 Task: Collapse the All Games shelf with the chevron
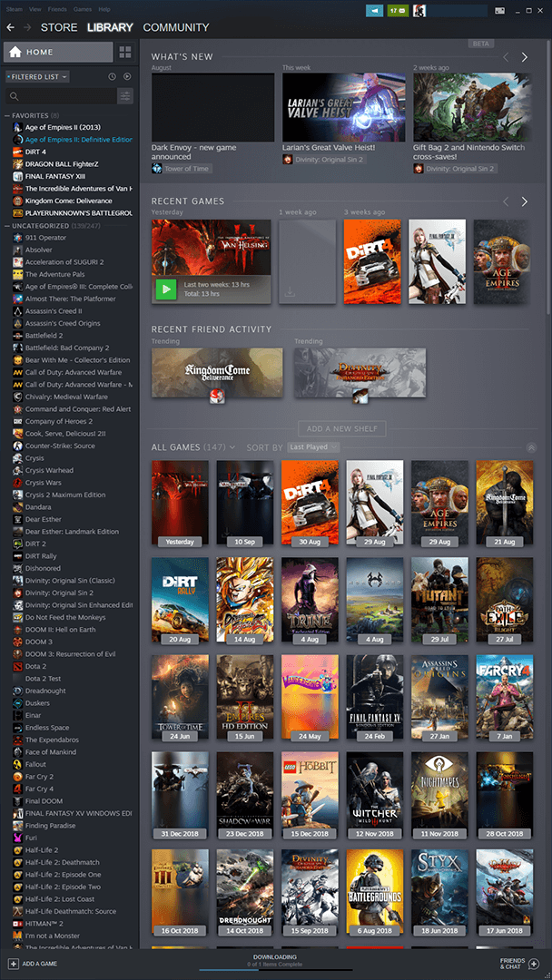coord(531,447)
